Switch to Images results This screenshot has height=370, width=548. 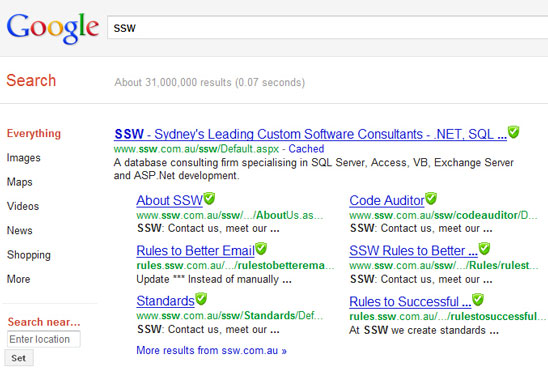coord(24,158)
